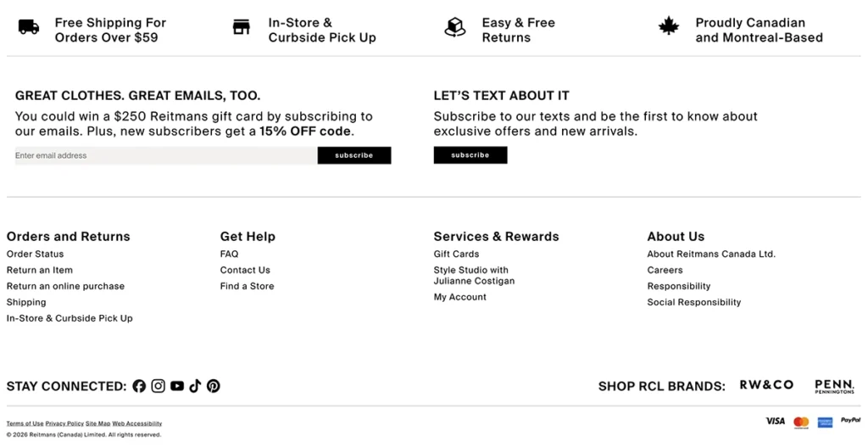Open the Order Status link
This screenshot has width=868, height=448.
tap(35, 254)
